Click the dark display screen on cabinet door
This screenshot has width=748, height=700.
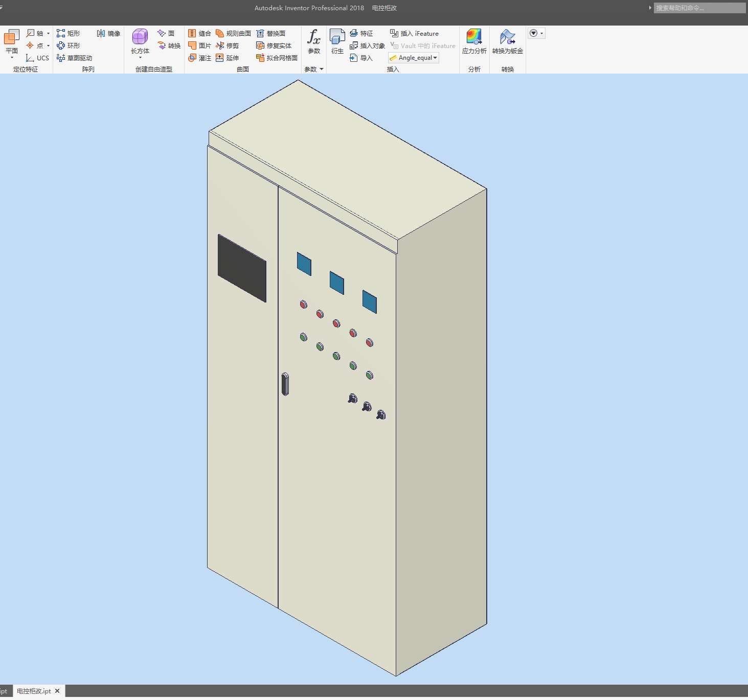pos(242,268)
